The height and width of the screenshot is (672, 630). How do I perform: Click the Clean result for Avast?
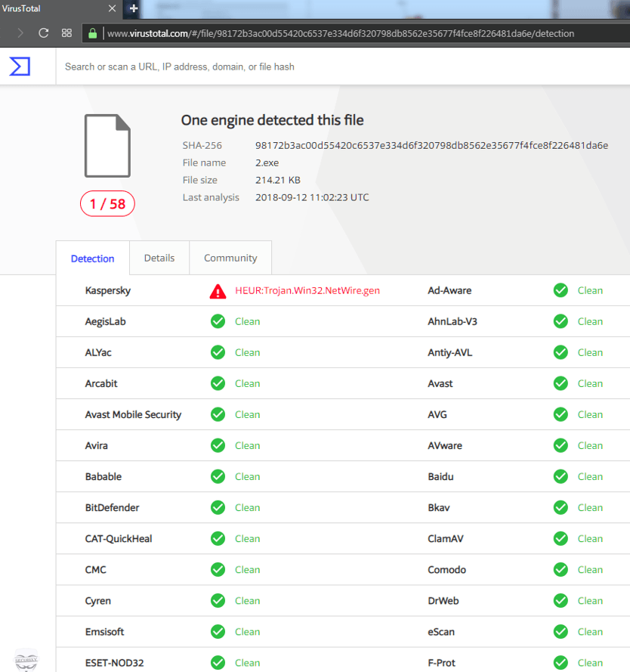[590, 383]
